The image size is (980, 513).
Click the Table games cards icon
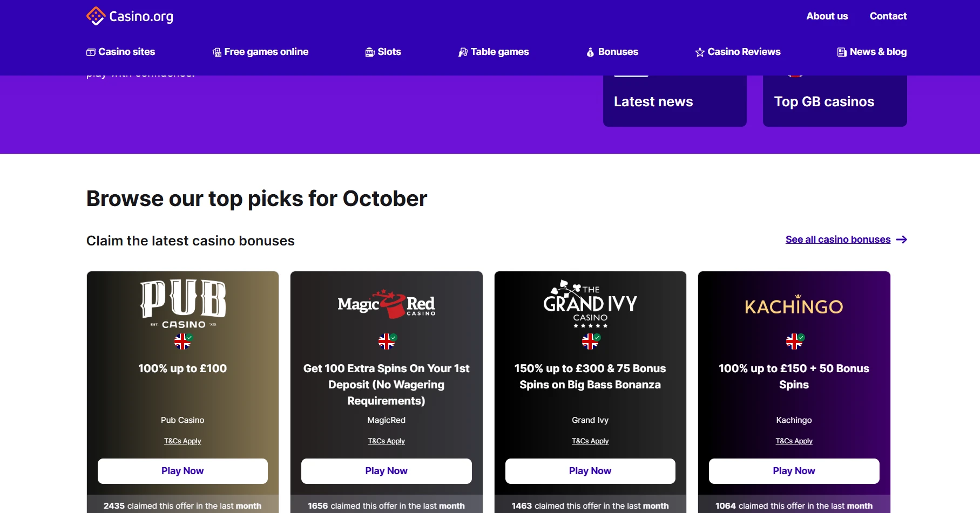click(x=463, y=52)
